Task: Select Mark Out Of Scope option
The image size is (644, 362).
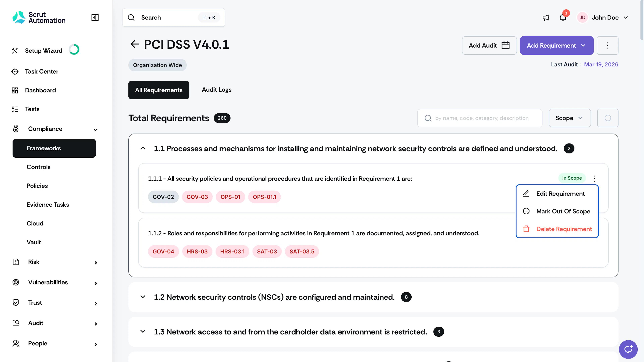Action: tap(557, 211)
